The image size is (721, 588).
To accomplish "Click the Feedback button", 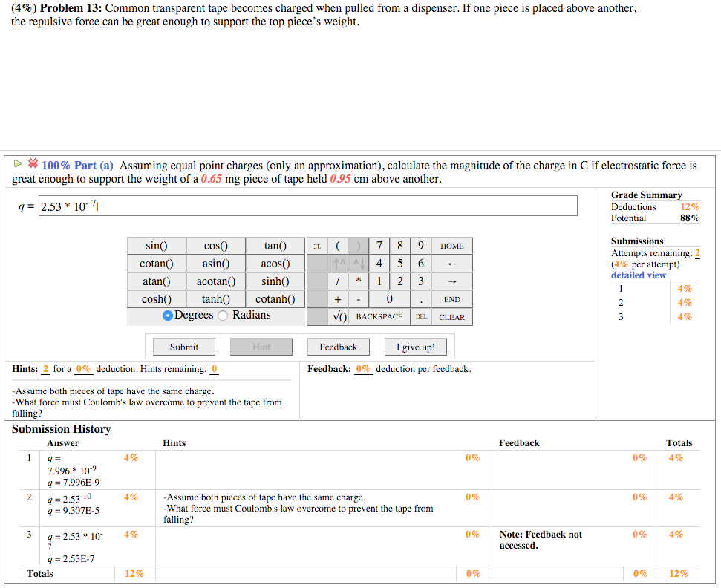I will point(338,346).
